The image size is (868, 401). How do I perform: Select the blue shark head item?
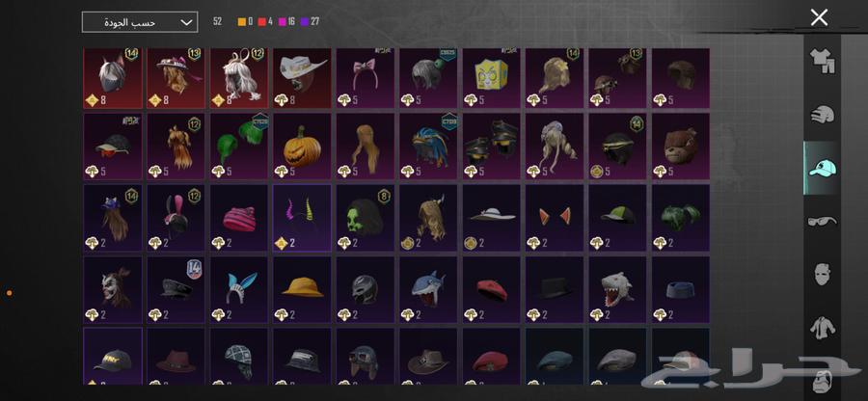click(x=428, y=289)
